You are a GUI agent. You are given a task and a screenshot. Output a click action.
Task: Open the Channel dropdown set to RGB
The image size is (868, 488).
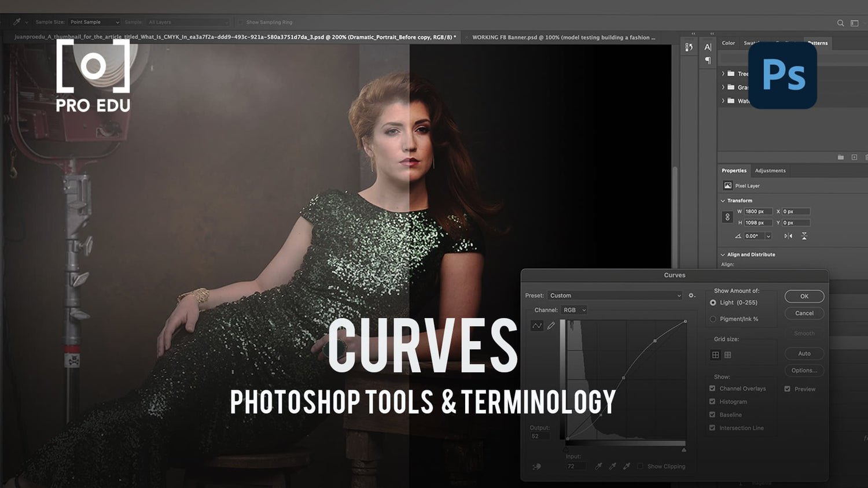573,310
